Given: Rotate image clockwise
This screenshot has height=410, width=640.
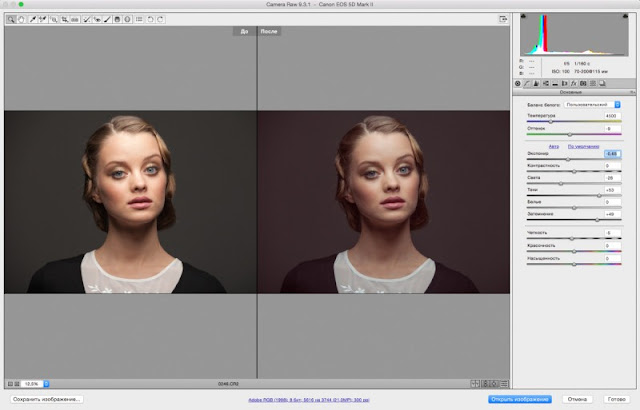Looking at the screenshot, I should click(x=162, y=19).
